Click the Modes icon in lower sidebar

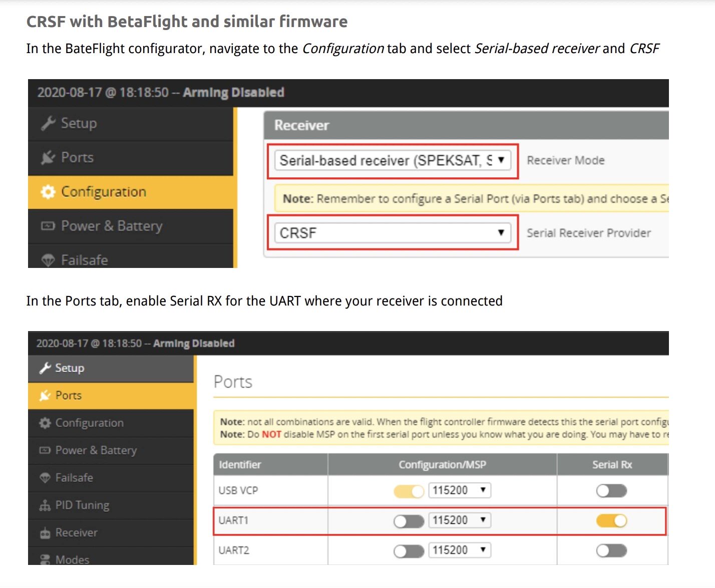pos(45,559)
